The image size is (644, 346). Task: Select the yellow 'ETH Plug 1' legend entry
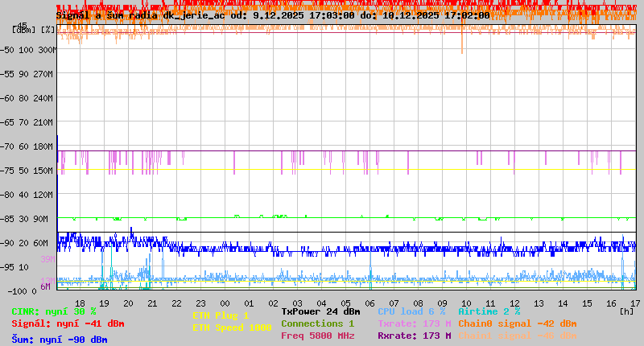click(221, 315)
